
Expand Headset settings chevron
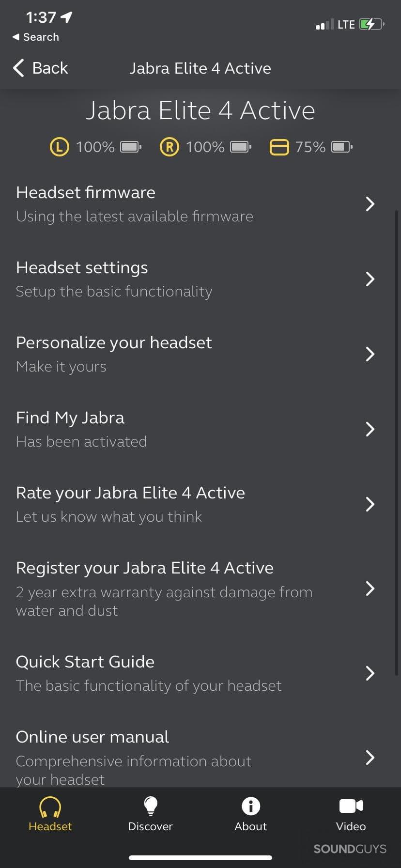[370, 279]
